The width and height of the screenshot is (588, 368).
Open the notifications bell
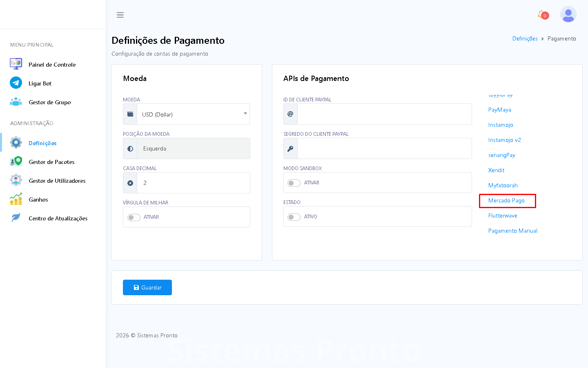pyautogui.click(x=541, y=15)
